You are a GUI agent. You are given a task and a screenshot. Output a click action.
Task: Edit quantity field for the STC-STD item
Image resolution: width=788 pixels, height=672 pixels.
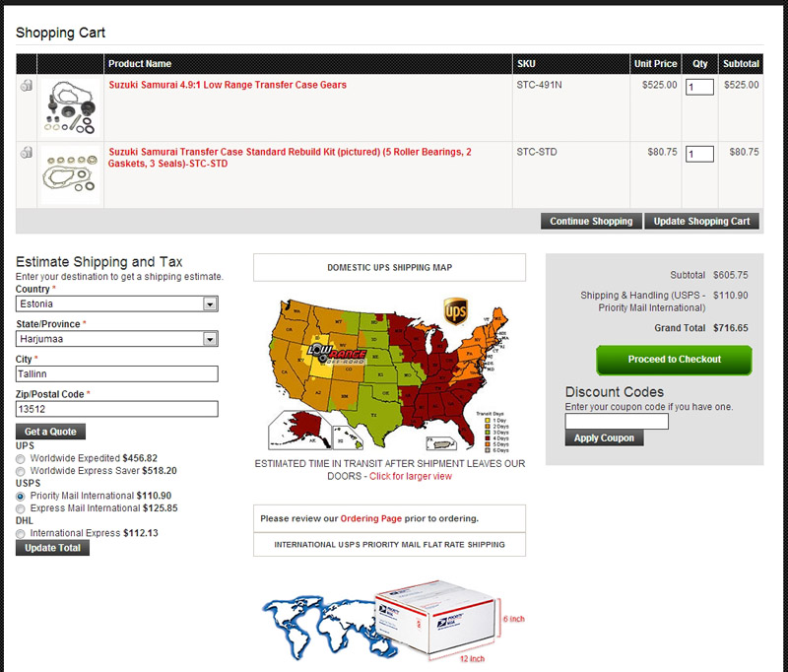[699, 154]
